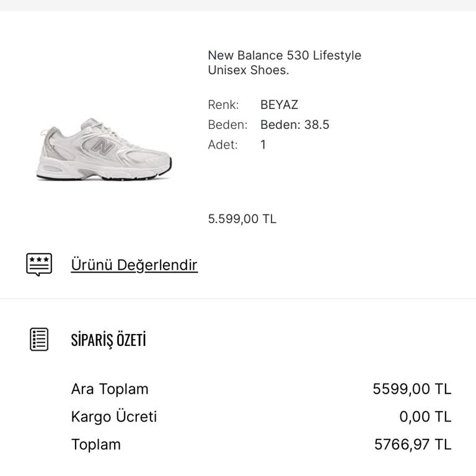
Task: Click the SİPARİŞ ÖZETİ heading
Action: (x=108, y=340)
